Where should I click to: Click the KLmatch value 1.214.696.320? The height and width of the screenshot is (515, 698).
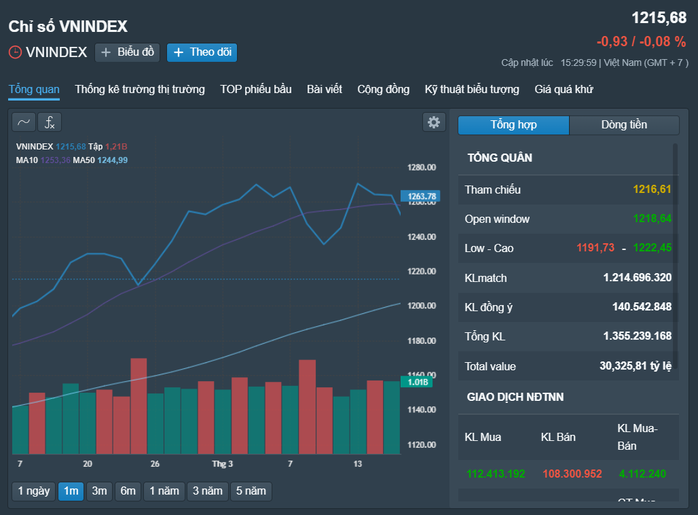click(637, 278)
